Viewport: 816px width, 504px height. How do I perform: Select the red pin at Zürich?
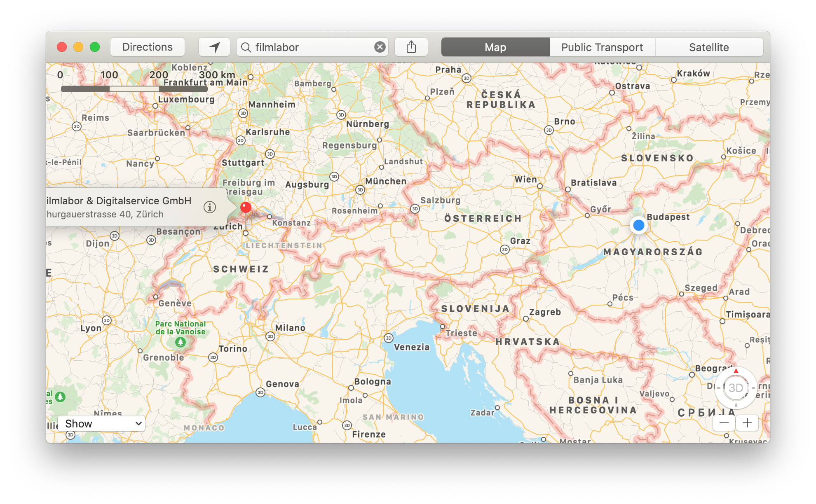[246, 207]
